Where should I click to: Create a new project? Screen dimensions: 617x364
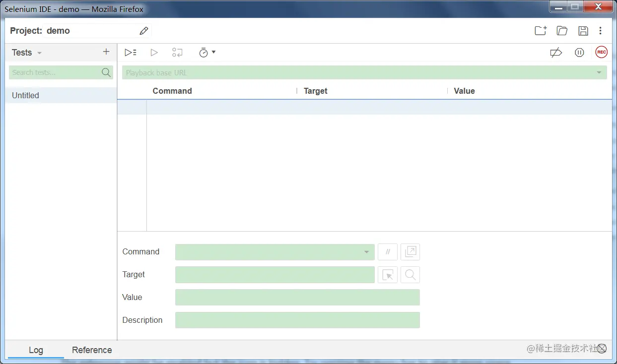tap(541, 31)
